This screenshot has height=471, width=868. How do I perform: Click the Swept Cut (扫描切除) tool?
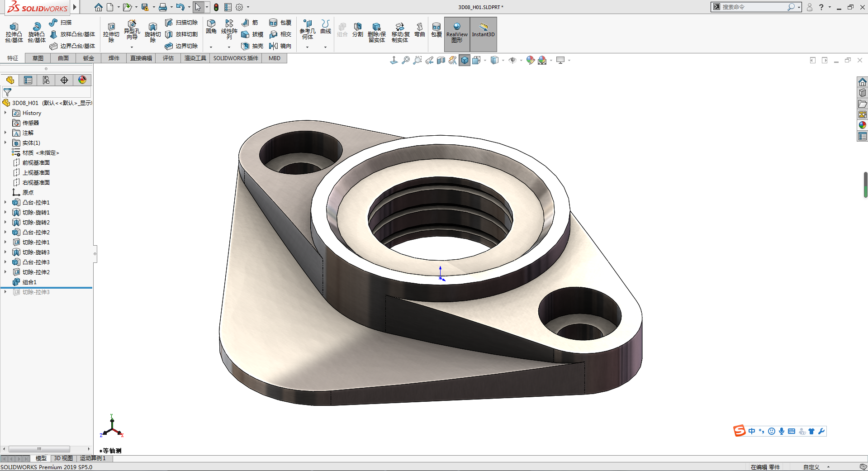pyautogui.click(x=181, y=22)
